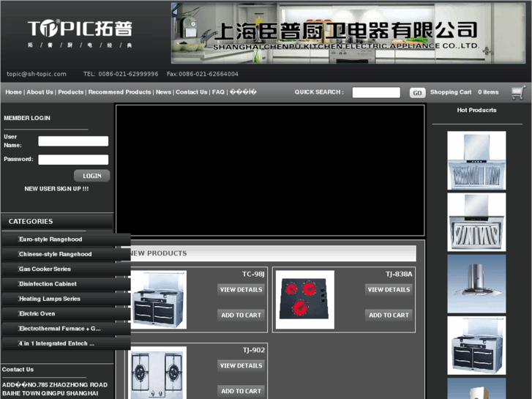Image resolution: width=532 pixels, height=399 pixels.
Task: Click the TC-98J product image
Action: coord(159,299)
